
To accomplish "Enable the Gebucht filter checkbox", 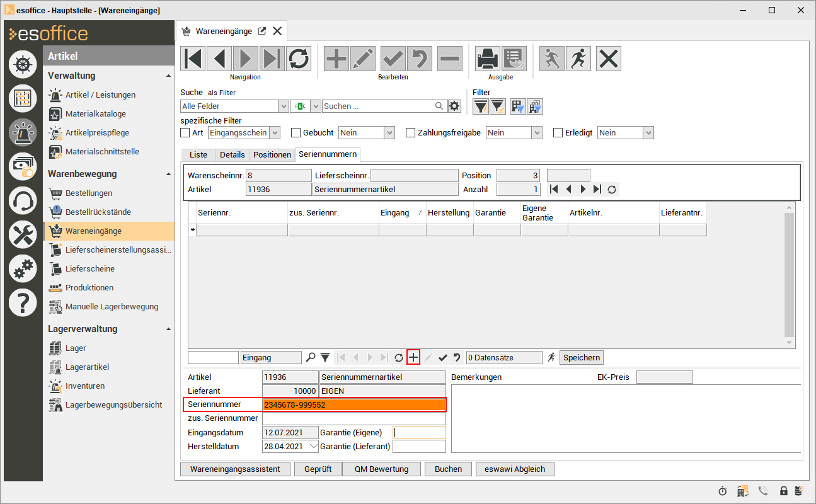I will pyautogui.click(x=296, y=133).
